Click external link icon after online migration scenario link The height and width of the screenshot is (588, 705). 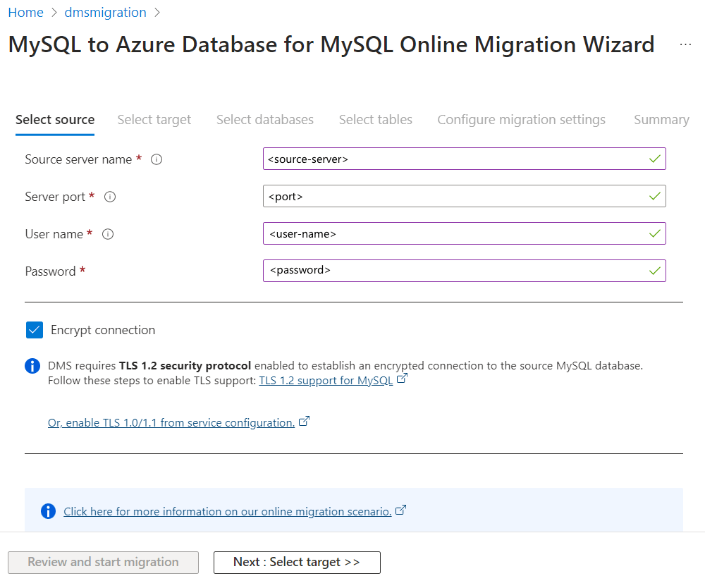tap(400, 510)
